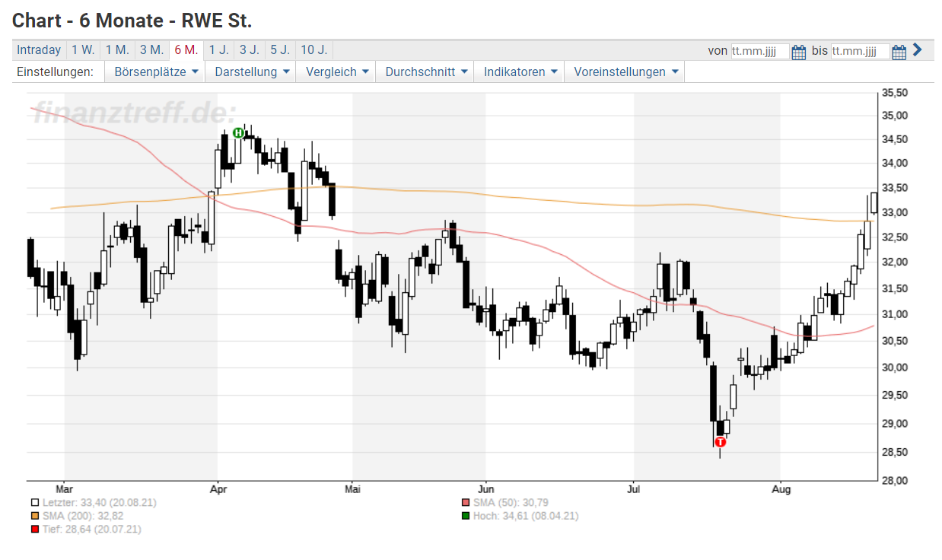Open the Börsenplätze dropdown
This screenshot has width=942, height=560.
155,72
